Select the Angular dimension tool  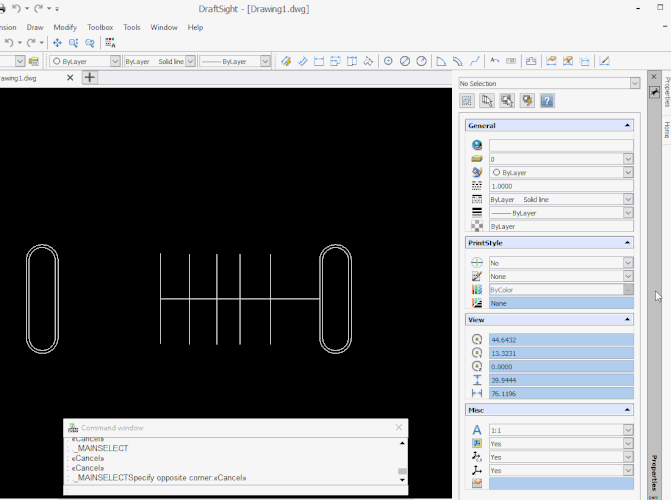pos(441,61)
